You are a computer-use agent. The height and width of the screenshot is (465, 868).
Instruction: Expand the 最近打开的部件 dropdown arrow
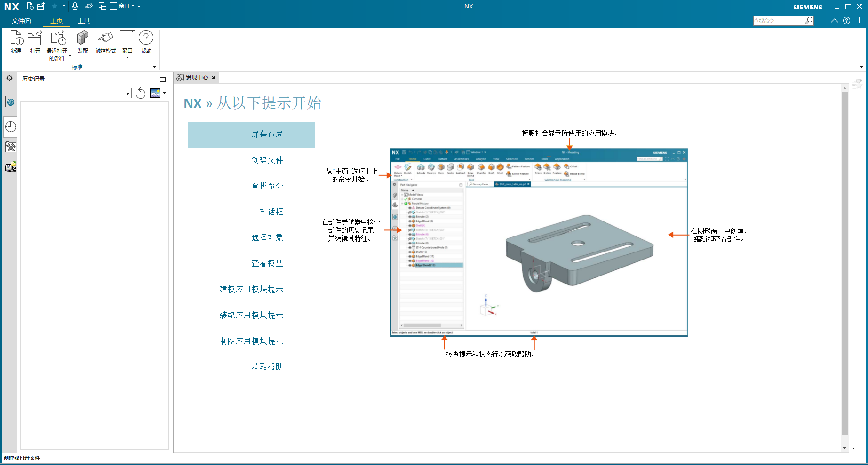pyautogui.click(x=70, y=55)
